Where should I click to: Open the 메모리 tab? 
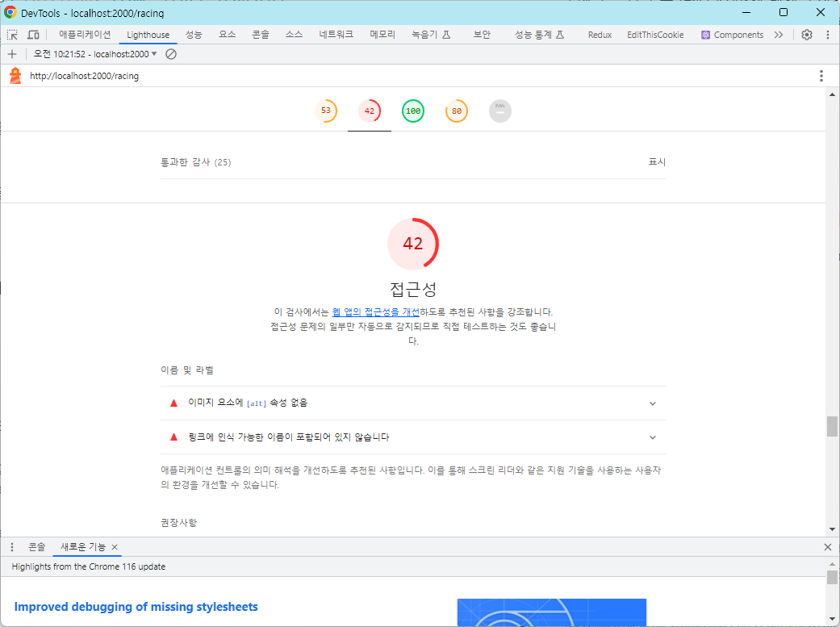coord(382,35)
